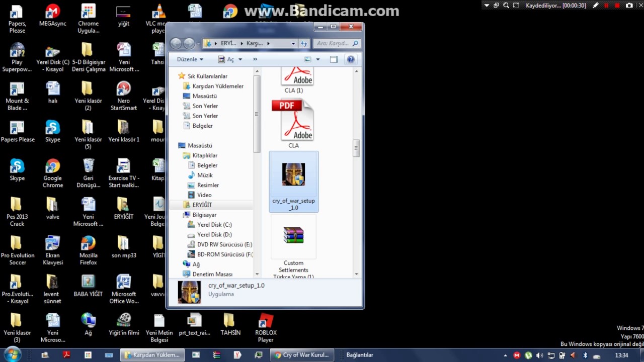Select cry_of_war_setup_1.0 application file
Screen dimensions: 644x362
coord(293,182)
